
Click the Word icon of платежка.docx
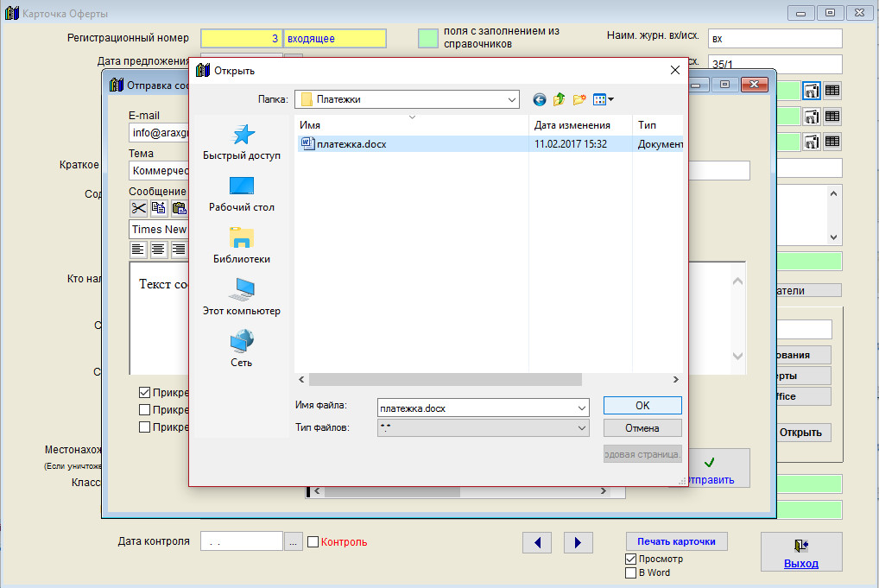click(x=307, y=143)
